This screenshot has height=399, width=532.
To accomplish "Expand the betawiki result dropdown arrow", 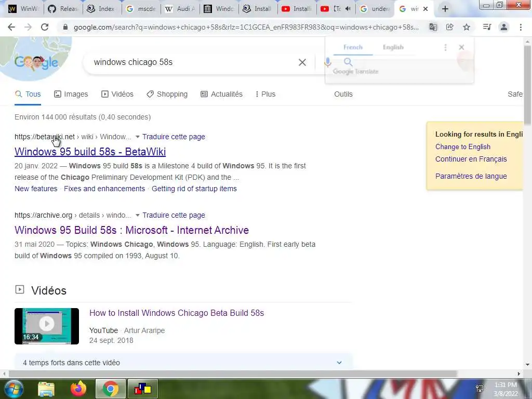I will pos(137,137).
